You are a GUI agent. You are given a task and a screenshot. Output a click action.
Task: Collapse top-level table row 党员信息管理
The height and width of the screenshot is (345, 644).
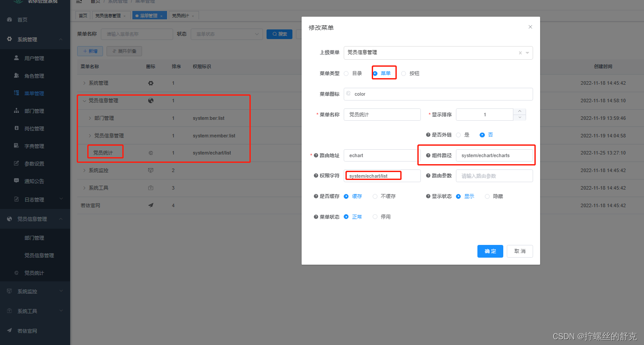[x=84, y=101]
